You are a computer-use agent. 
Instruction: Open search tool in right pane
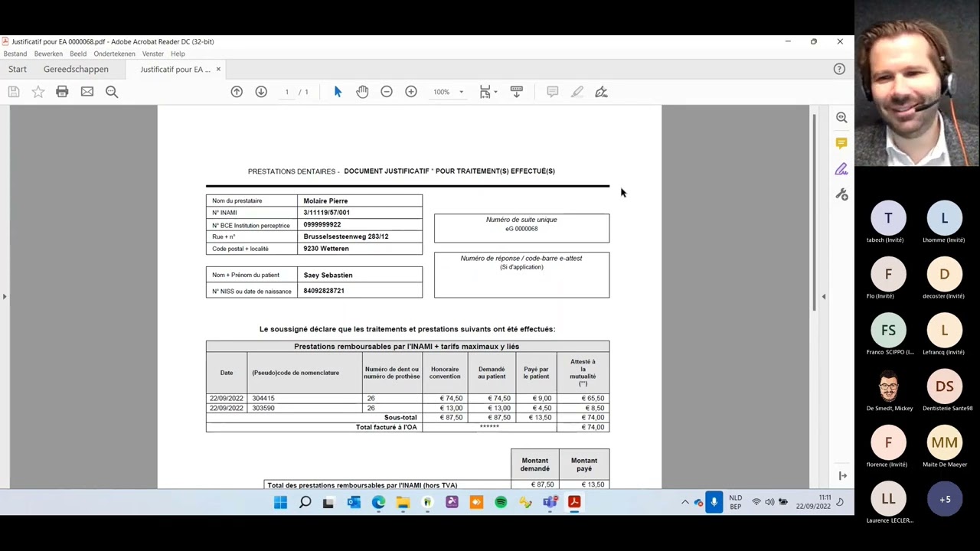[x=841, y=118]
